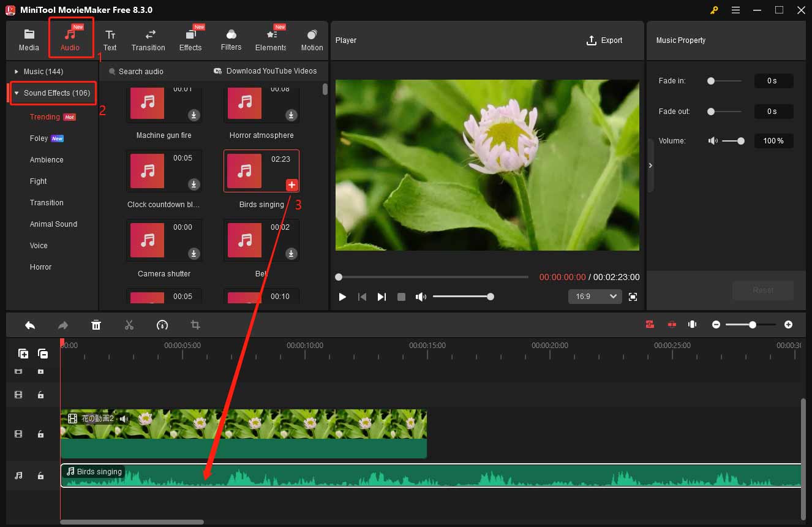Remove a track

click(42, 353)
